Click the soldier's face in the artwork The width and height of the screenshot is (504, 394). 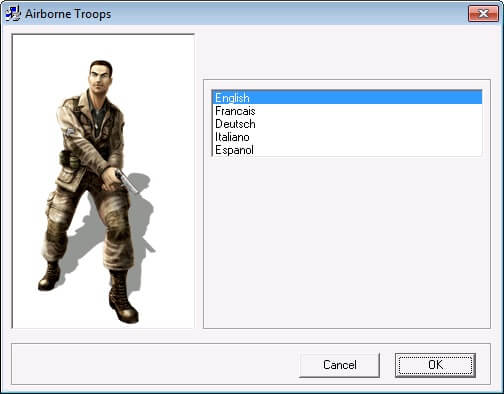[x=100, y=78]
